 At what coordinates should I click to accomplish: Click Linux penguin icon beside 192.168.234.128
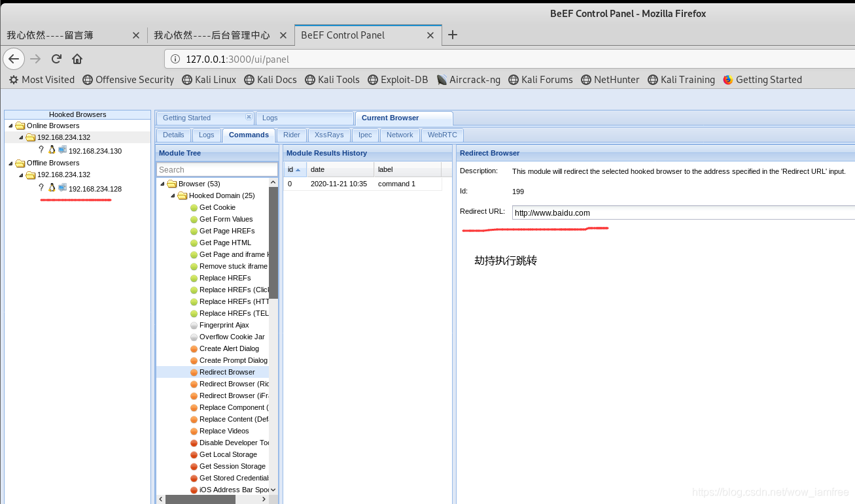[x=52, y=188]
